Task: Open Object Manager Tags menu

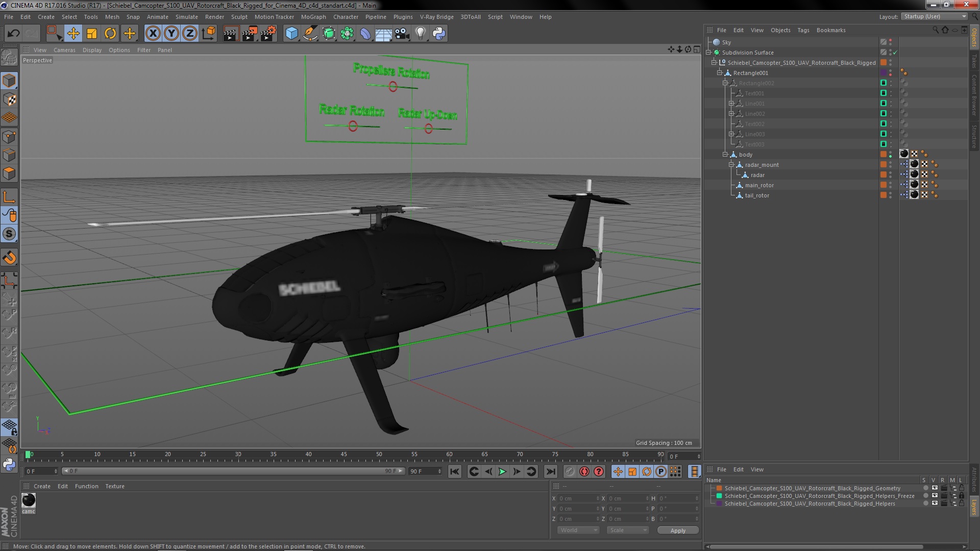Action: tap(803, 30)
